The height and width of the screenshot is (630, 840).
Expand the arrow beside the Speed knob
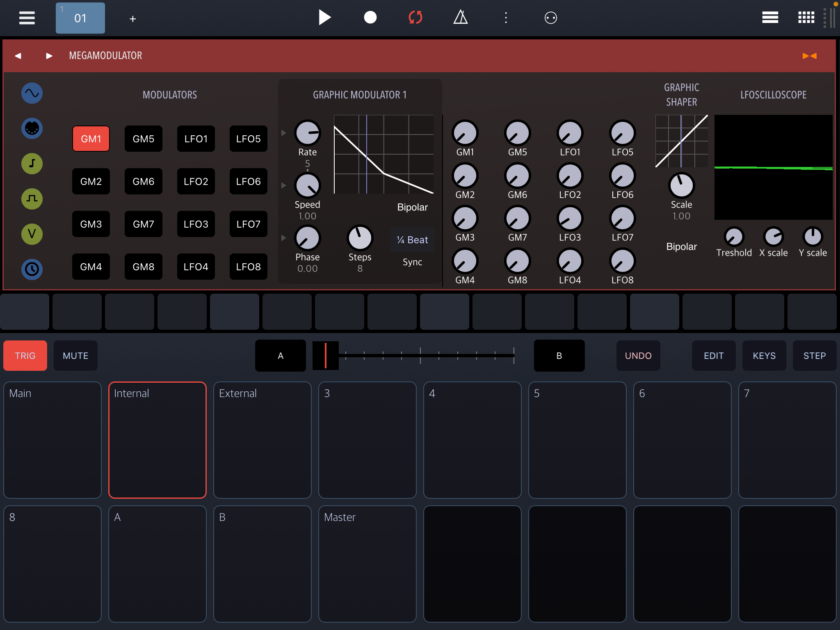pyautogui.click(x=283, y=185)
